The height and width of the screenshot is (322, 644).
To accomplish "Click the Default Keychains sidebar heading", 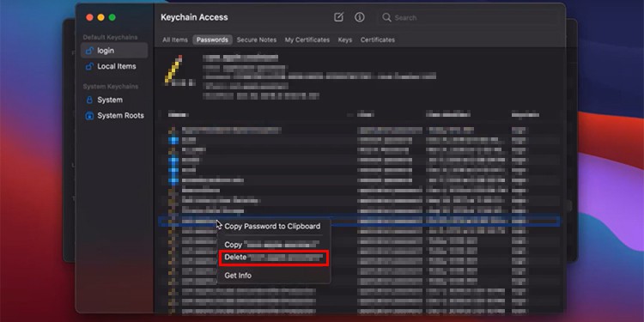I will point(110,38).
